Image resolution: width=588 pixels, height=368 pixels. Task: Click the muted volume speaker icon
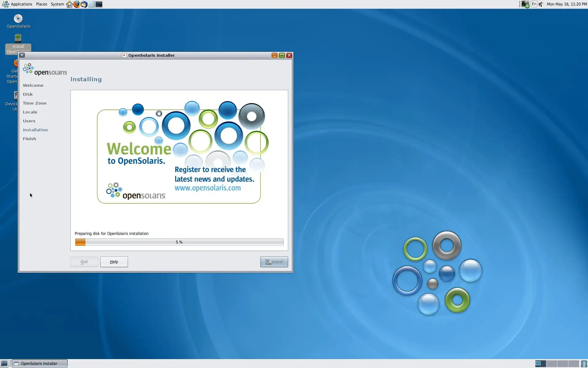point(541,4)
